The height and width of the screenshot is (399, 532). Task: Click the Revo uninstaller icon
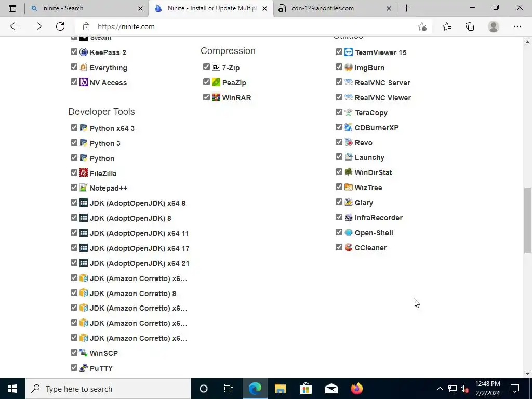(x=349, y=142)
